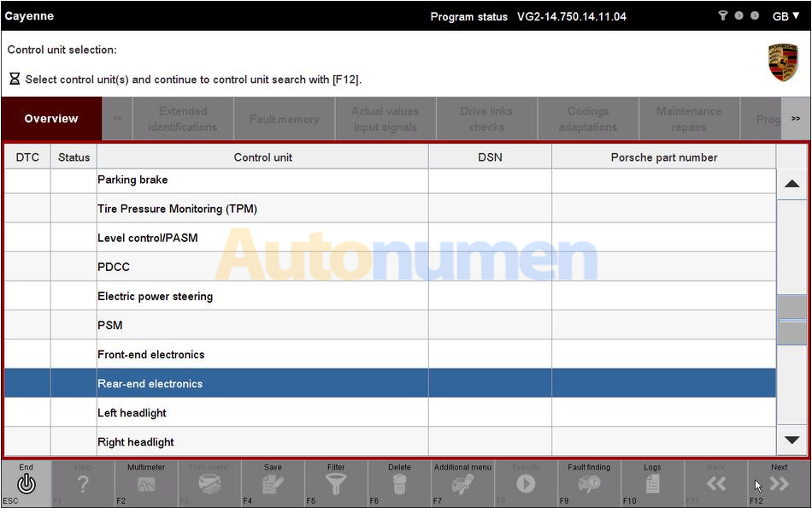Click the Save icon
Viewport: 812px width, 508px height.
pyautogui.click(x=273, y=484)
